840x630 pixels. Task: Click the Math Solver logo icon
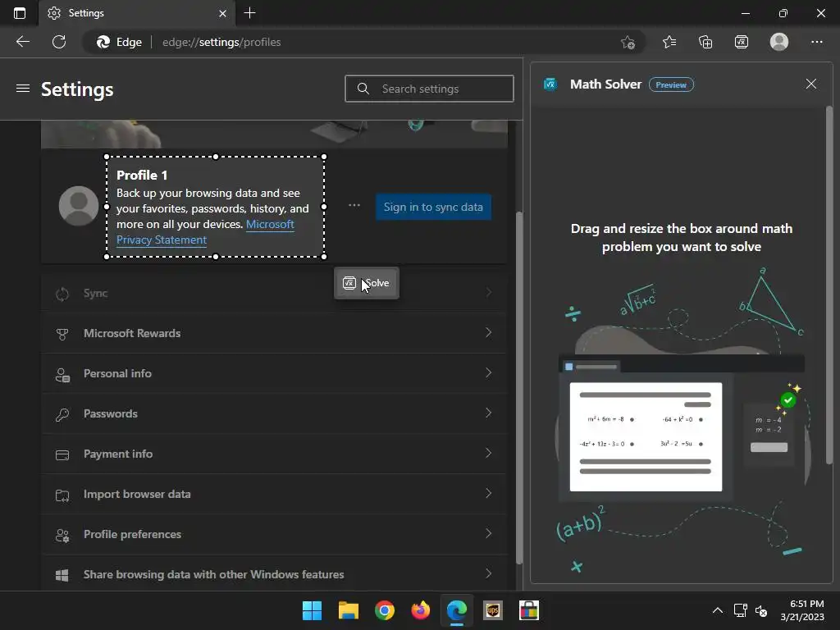[x=550, y=84]
